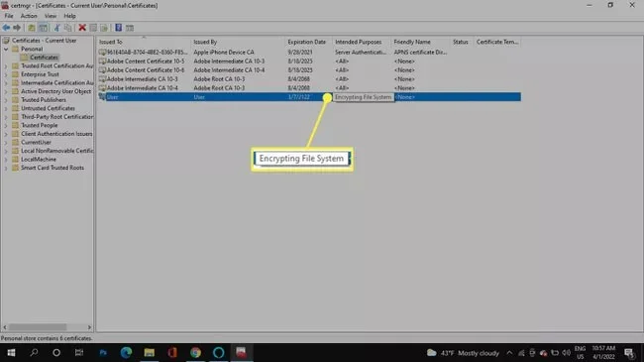
Task: Select the User certificate row
Action: (309, 97)
